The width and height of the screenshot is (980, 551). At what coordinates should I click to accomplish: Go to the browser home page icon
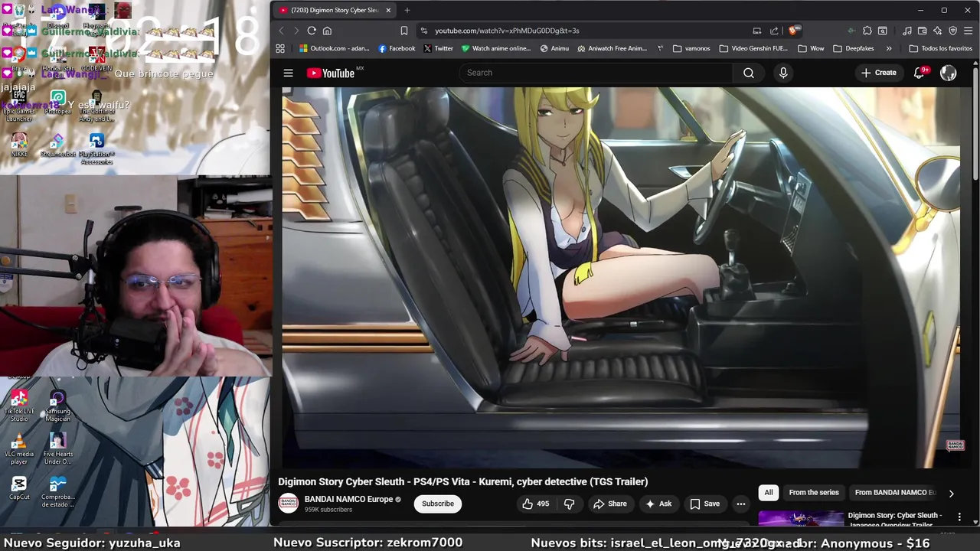click(x=327, y=31)
